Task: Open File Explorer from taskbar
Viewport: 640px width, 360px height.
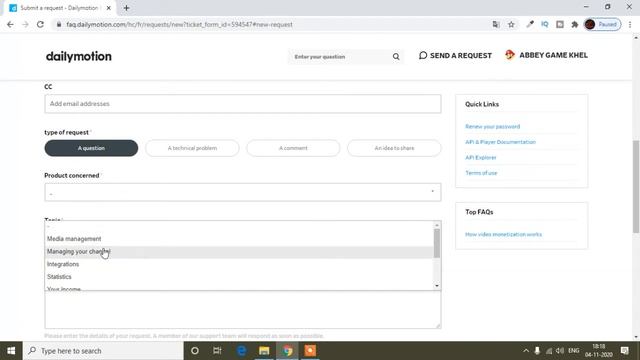Action: tap(264, 351)
